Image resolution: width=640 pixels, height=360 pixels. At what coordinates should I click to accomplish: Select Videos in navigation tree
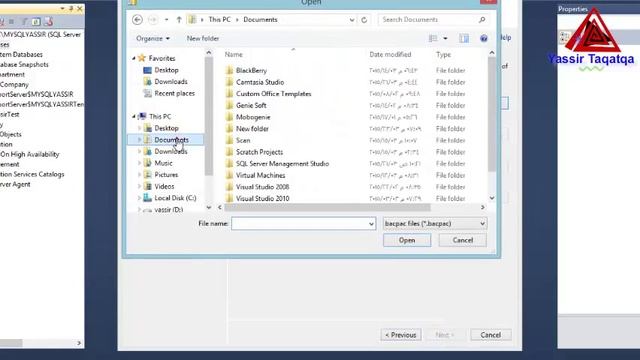[164, 186]
